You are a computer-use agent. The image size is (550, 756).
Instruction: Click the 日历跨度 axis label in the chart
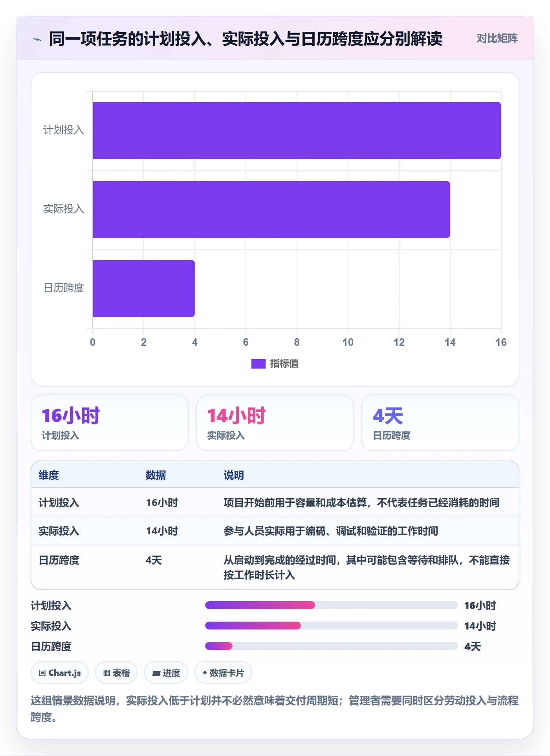(x=64, y=288)
